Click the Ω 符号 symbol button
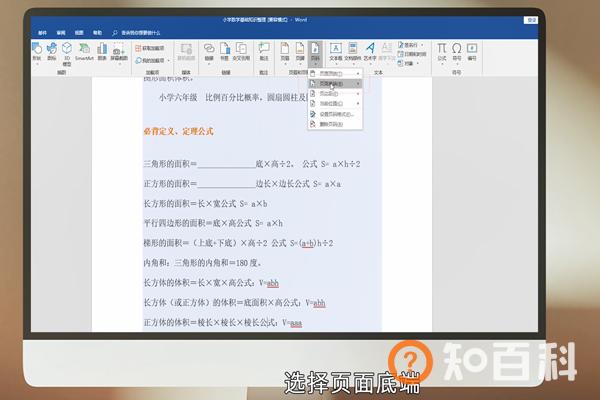The height and width of the screenshot is (400, 600). [x=457, y=52]
